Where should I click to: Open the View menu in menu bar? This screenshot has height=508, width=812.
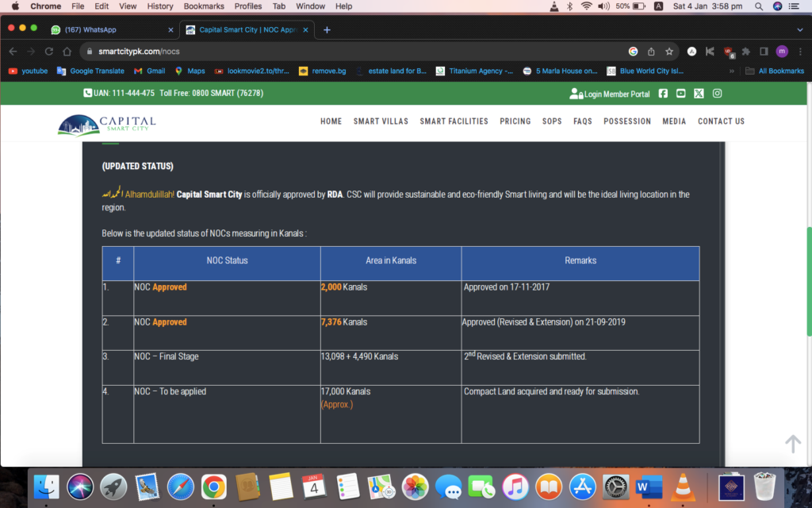point(128,6)
